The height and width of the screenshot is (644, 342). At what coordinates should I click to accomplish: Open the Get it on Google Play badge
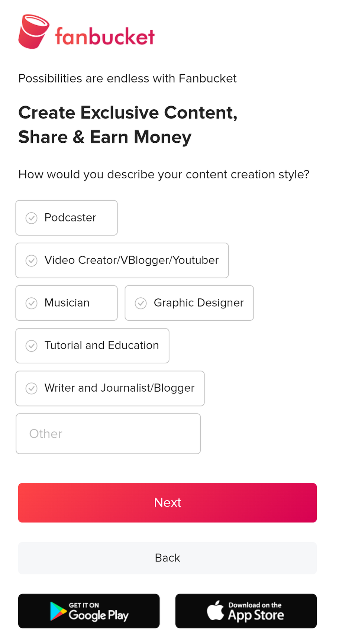(x=89, y=611)
